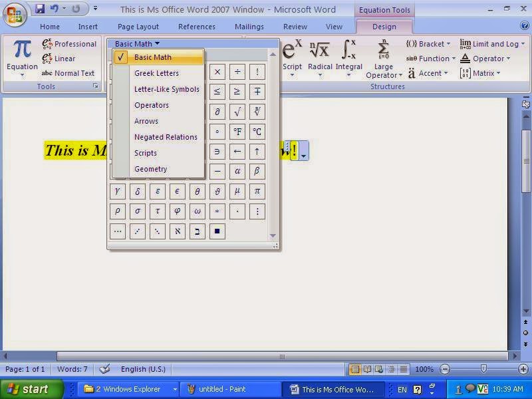Switch to Print Layout view
Viewport: 532px width, 399px height.
(355, 369)
